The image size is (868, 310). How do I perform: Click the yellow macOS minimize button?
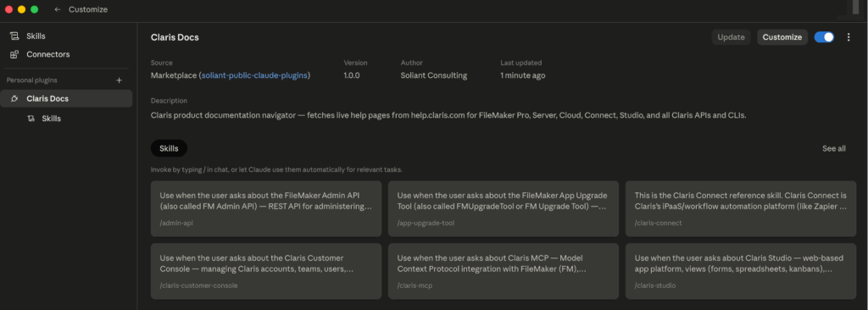tap(21, 9)
